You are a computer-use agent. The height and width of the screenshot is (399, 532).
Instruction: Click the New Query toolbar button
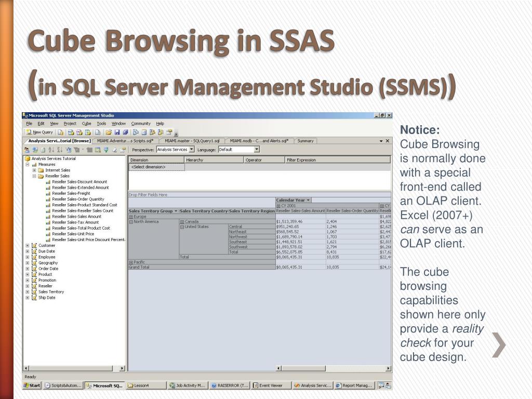[x=39, y=132]
